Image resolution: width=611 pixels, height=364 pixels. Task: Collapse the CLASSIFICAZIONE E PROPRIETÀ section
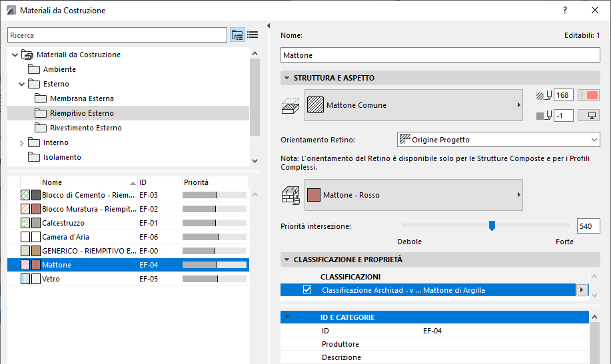coord(287,260)
